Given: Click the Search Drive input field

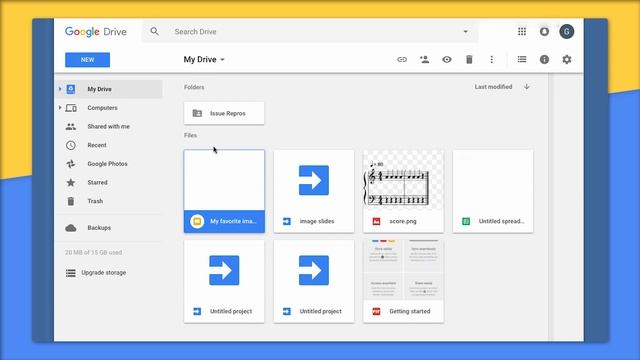Looking at the screenshot, I should point(310,31).
